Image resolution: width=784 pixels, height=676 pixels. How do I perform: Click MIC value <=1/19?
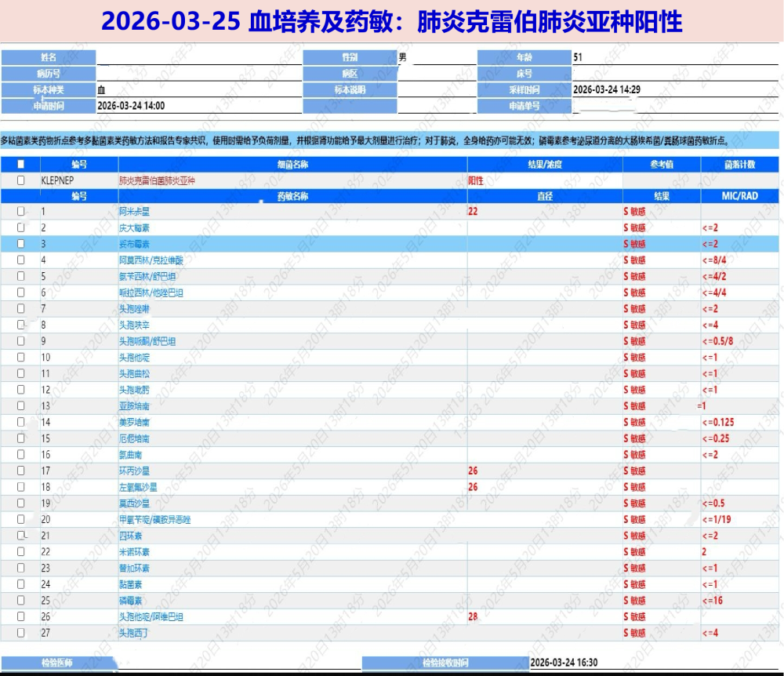click(717, 519)
